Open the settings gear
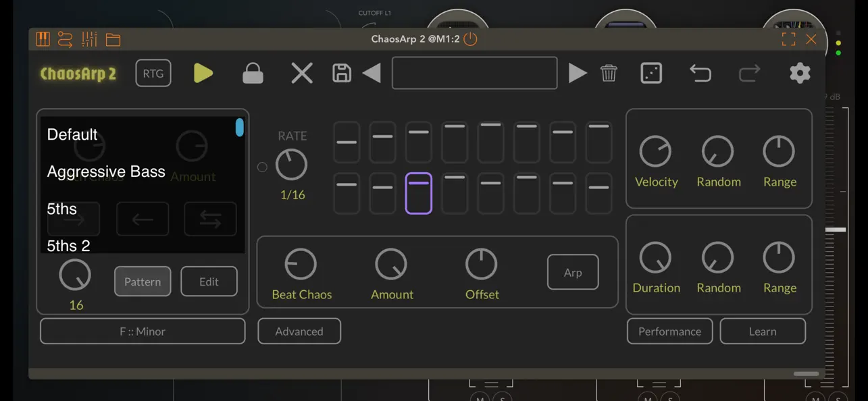The width and height of the screenshot is (868, 401). (x=799, y=73)
